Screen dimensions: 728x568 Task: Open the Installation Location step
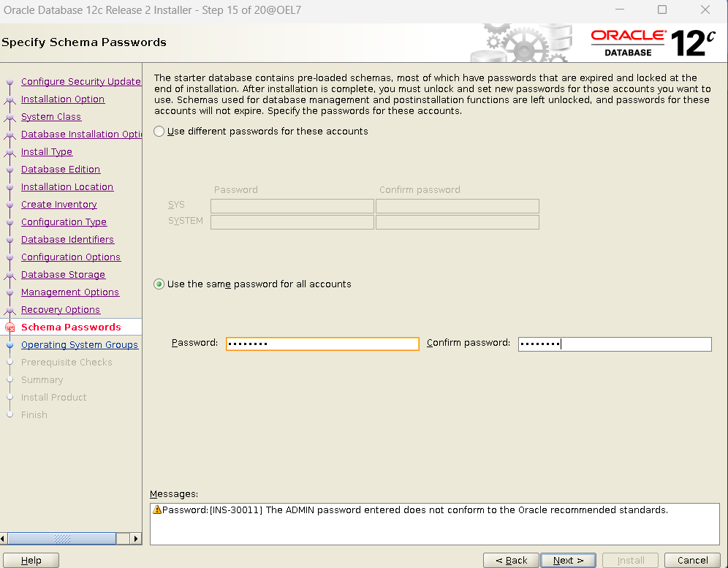point(67,186)
